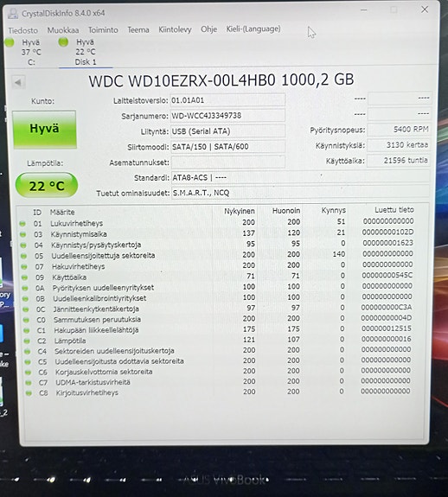Open the Kiintolevy menu
448x497 pixels.
tap(175, 29)
